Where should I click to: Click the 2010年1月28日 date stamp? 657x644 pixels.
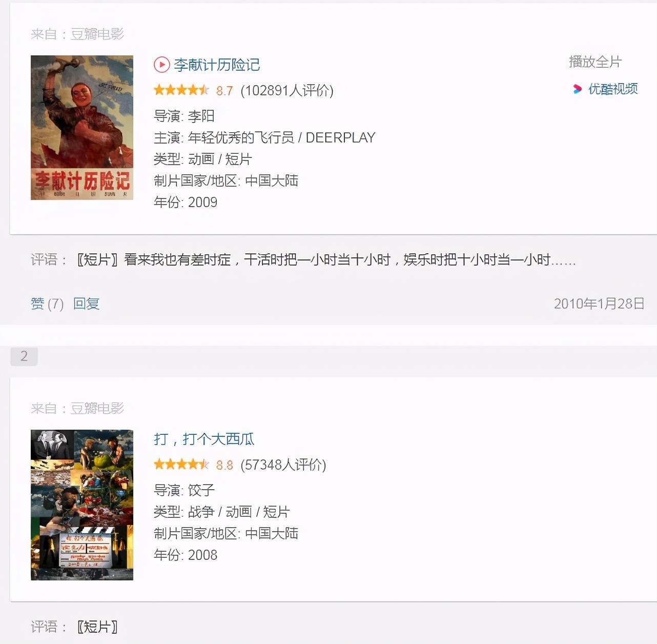tap(599, 304)
